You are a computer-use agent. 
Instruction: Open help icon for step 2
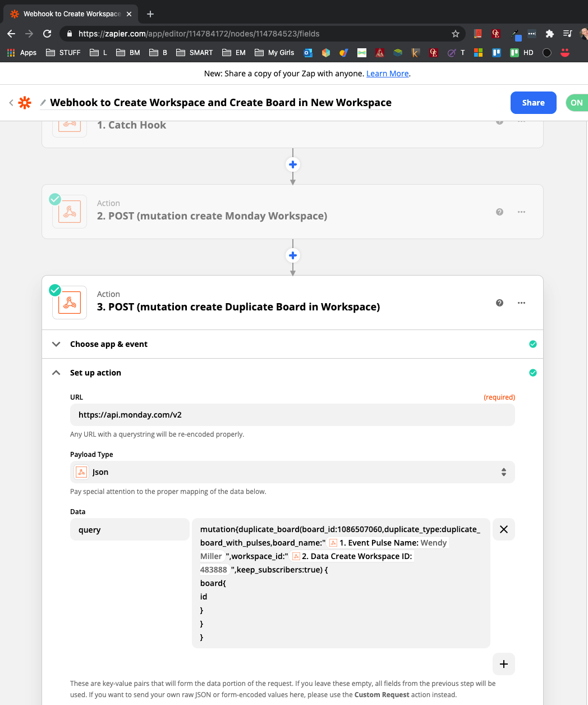(499, 212)
